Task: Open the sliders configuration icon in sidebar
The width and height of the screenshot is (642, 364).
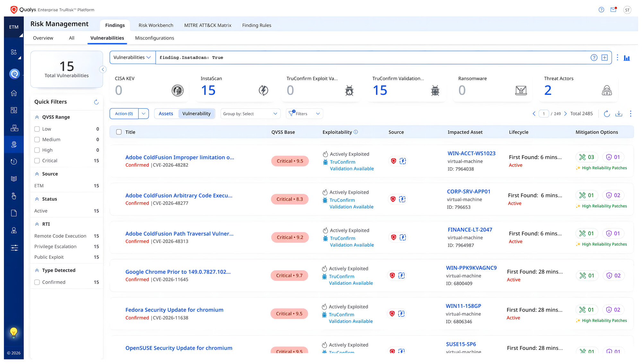Action: pyautogui.click(x=14, y=248)
